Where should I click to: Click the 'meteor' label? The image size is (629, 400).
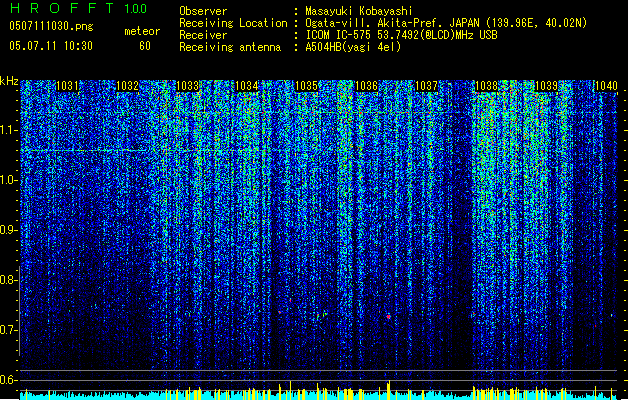[x=142, y=31]
